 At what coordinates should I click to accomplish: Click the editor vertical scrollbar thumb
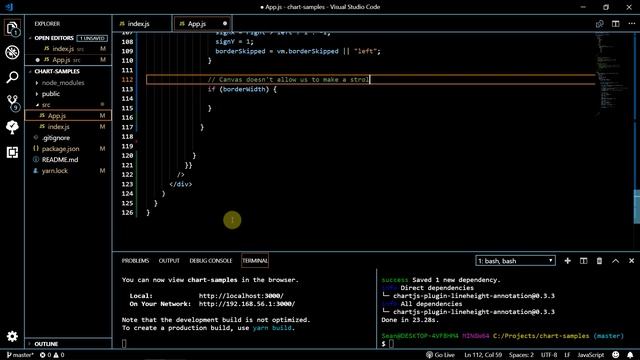tap(636, 207)
